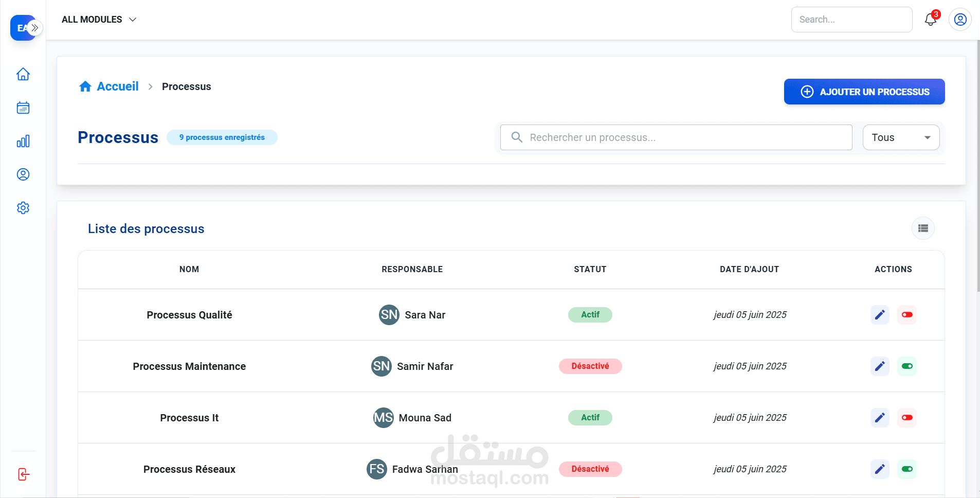Click the 9 processus enregistrés badge
Viewport: 980px width, 498px height.
click(x=222, y=137)
